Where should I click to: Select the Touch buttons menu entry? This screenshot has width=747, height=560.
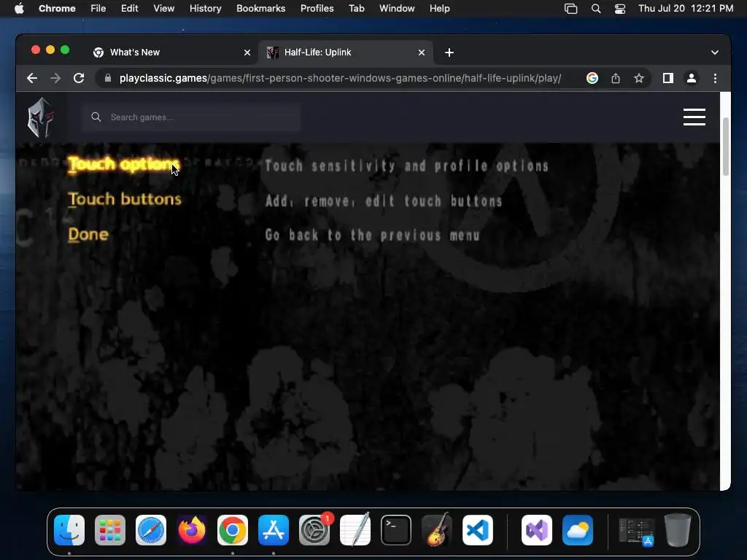(125, 199)
